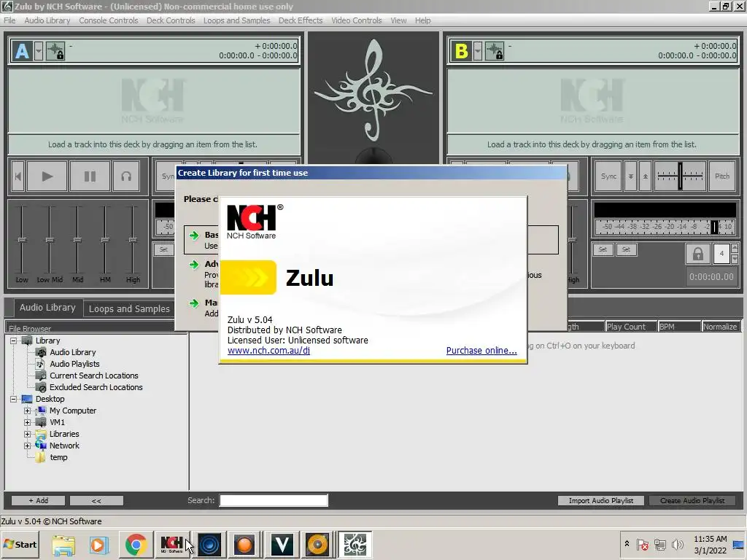Click Deck A Low EQ slider
Image resolution: width=747 pixels, height=560 pixels.
[x=22, y=241]
